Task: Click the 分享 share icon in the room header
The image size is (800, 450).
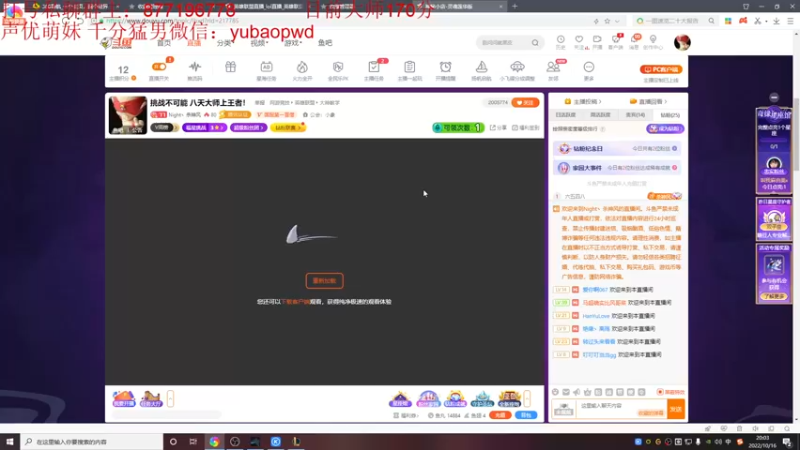Action: pos(498,128)
